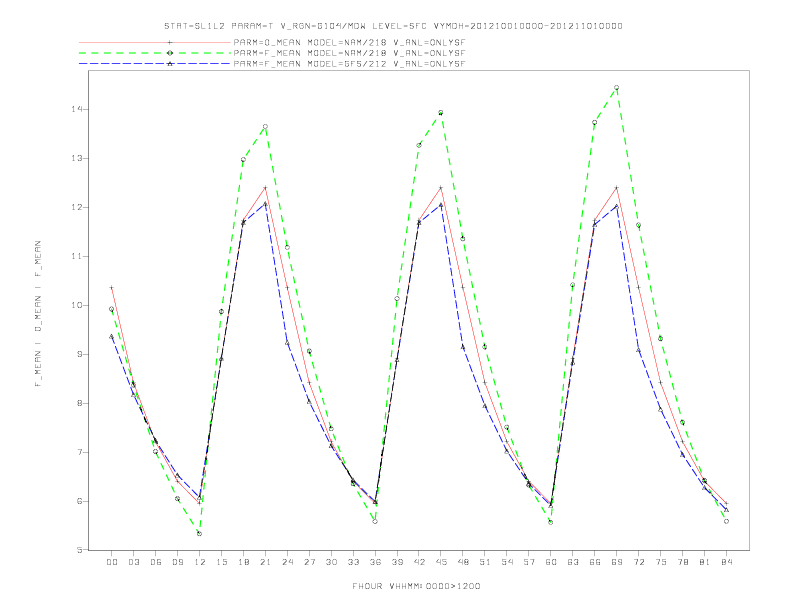Click x-axis forecast hour label 66
This screenshot has height=612, width=792.
point(595,562)
